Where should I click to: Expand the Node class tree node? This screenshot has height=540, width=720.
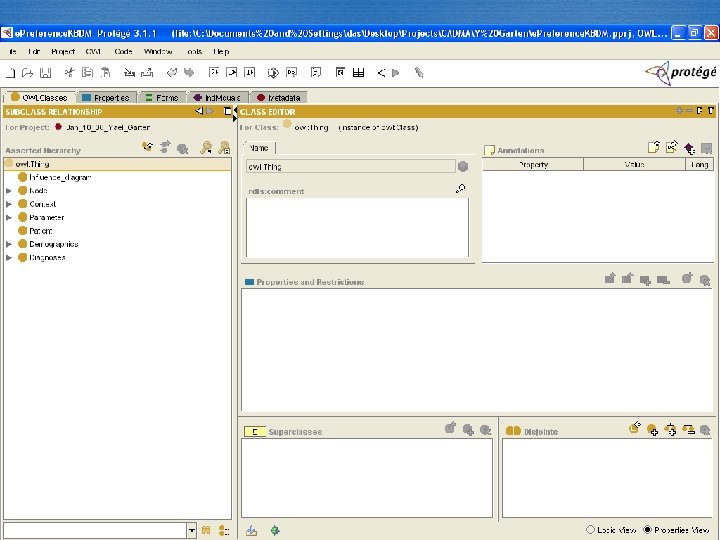coord(9,191)
